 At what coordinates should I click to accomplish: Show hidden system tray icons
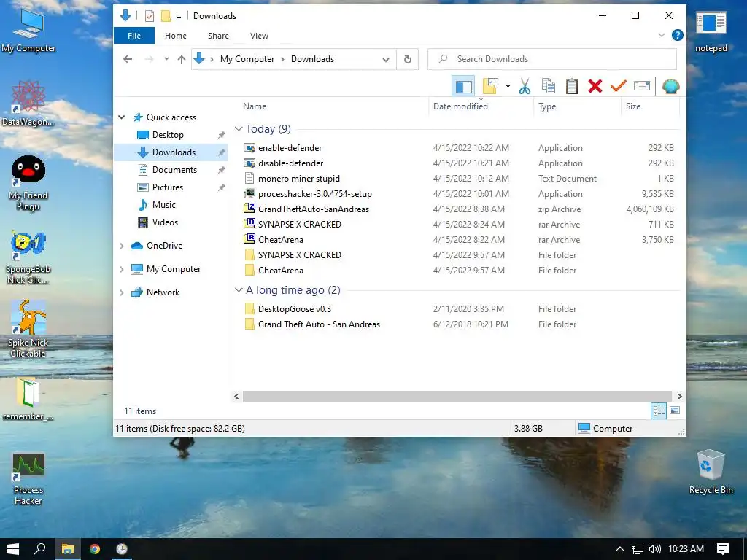tap(620, 549)
